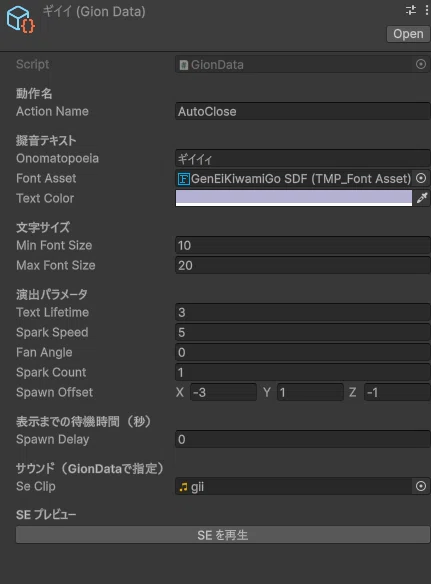Screen dimensions: 431x584
Task: Click the Spawn Offset X field
Action: pyautogui.click(x=224, y=392)
